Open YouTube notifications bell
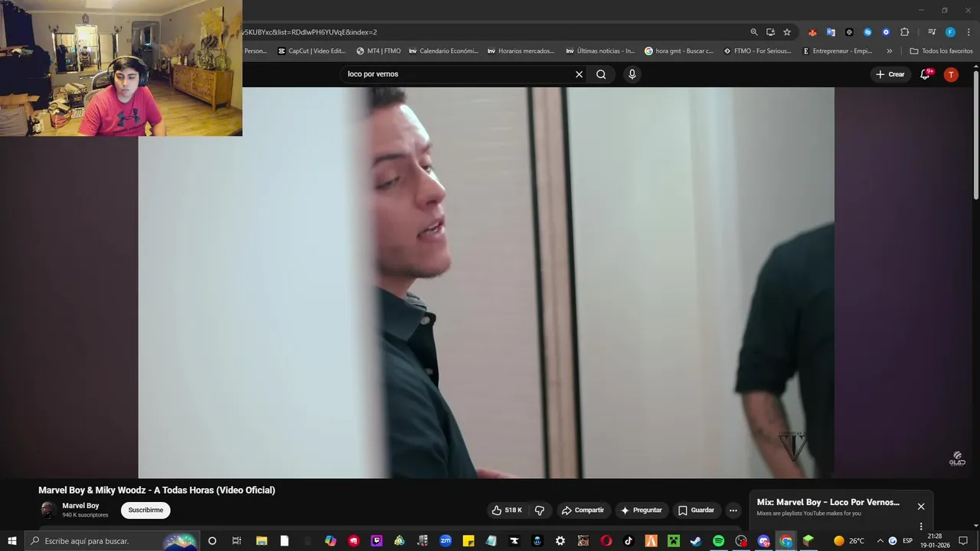 tap(925, 74)
